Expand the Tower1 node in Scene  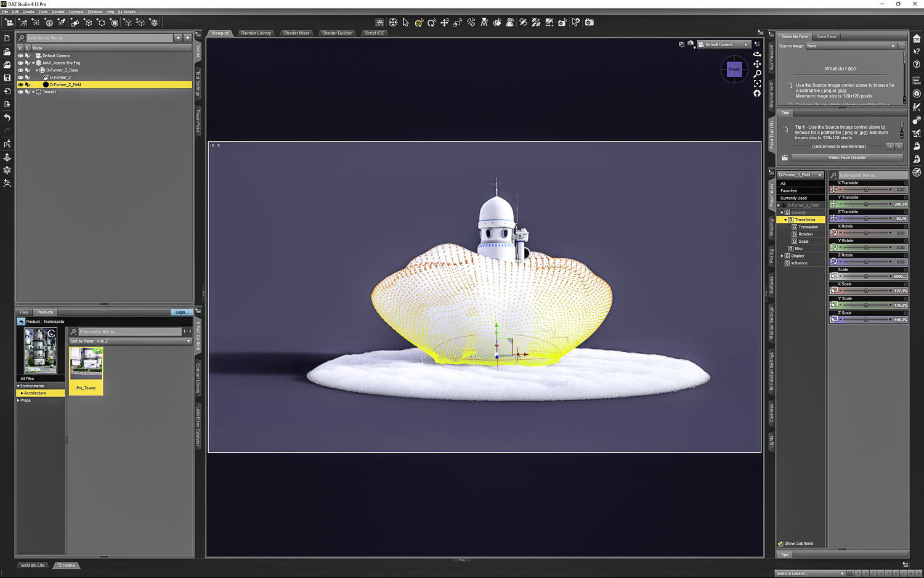click(x=33, y=92)
